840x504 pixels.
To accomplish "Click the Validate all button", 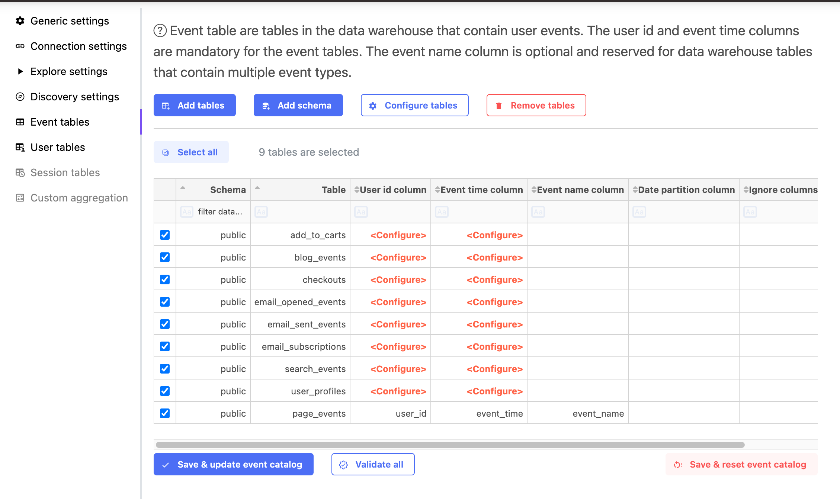I will point(373,464).
